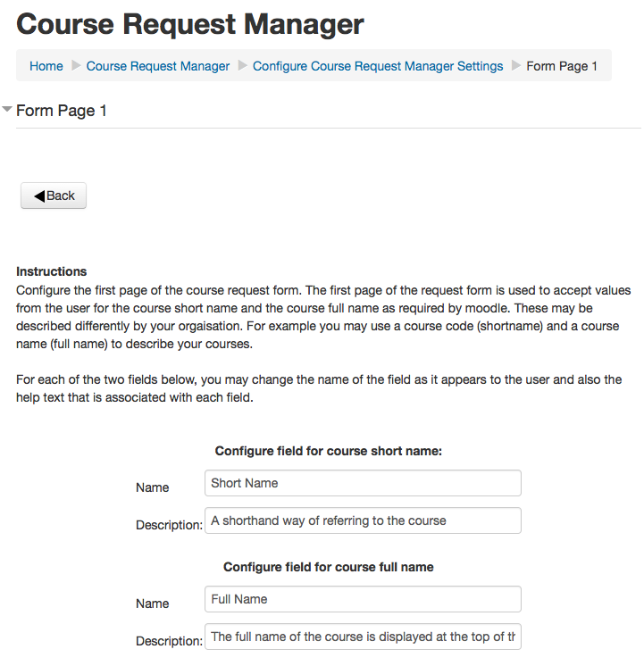The image size is (644, 666).
Task: Click the Course Request Manager page title
Action: pos(190,24)
